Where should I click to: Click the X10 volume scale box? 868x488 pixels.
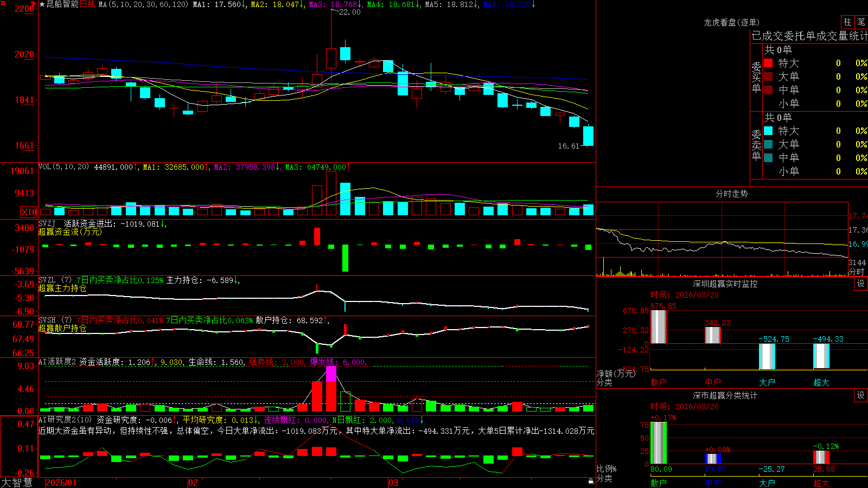coord(29,212)
